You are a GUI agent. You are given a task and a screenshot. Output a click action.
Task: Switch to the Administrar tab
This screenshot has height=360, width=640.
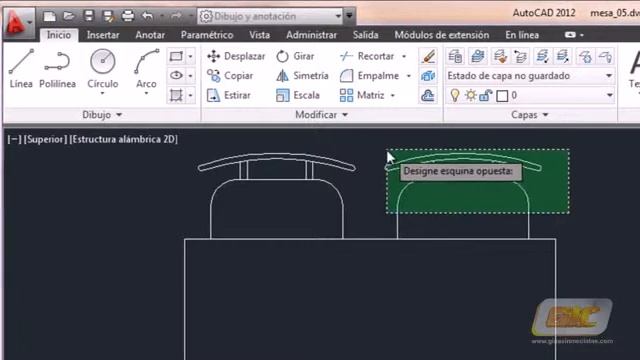311,35
